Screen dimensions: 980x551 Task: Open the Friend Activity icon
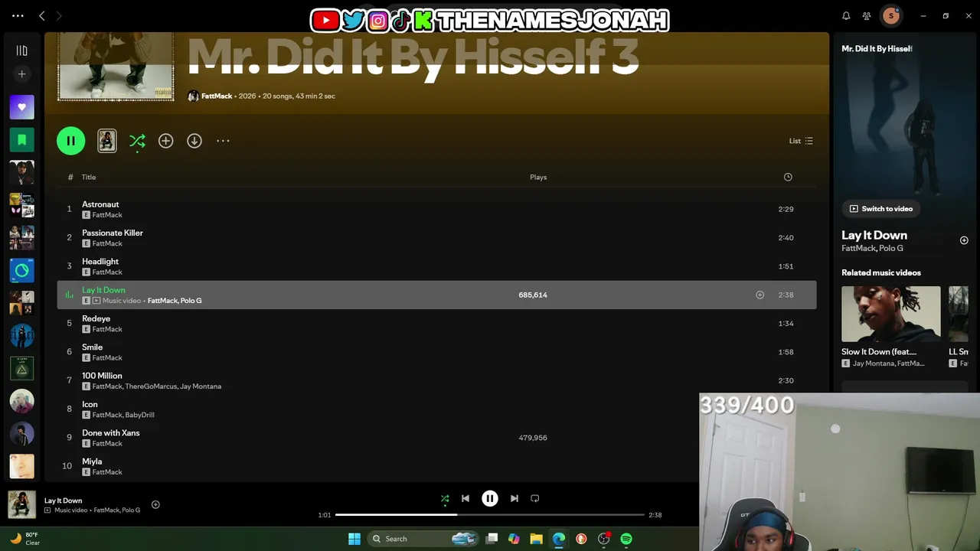[x=867, y=15]
